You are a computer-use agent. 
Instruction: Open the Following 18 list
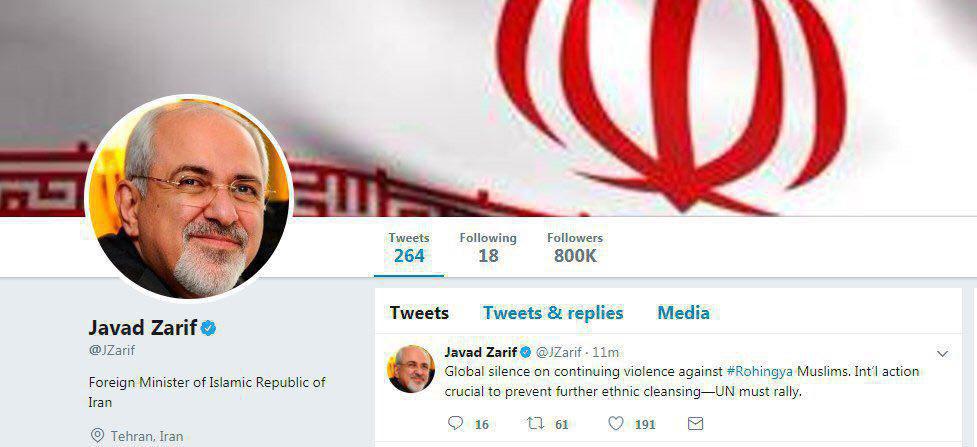pos(488,248)
